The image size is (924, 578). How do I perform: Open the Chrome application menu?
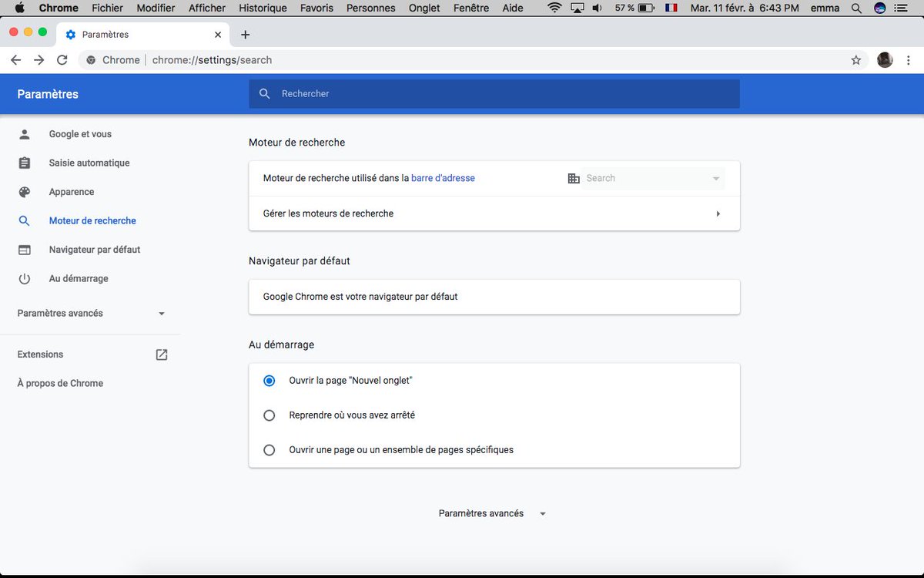(59, 8)
